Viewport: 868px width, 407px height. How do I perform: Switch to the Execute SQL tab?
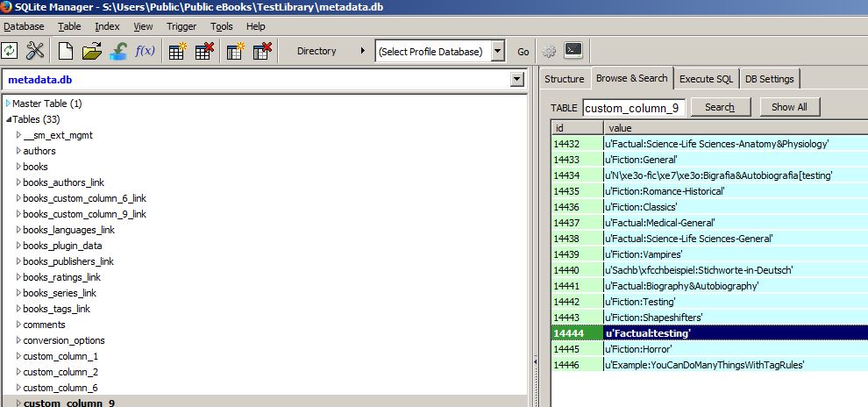(x=706, y=79)
